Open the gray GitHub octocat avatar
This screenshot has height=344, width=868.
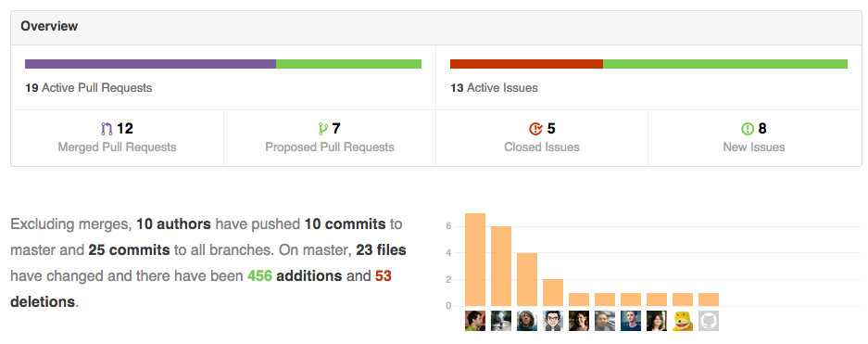pyautogui.click(x=709, y=321)
